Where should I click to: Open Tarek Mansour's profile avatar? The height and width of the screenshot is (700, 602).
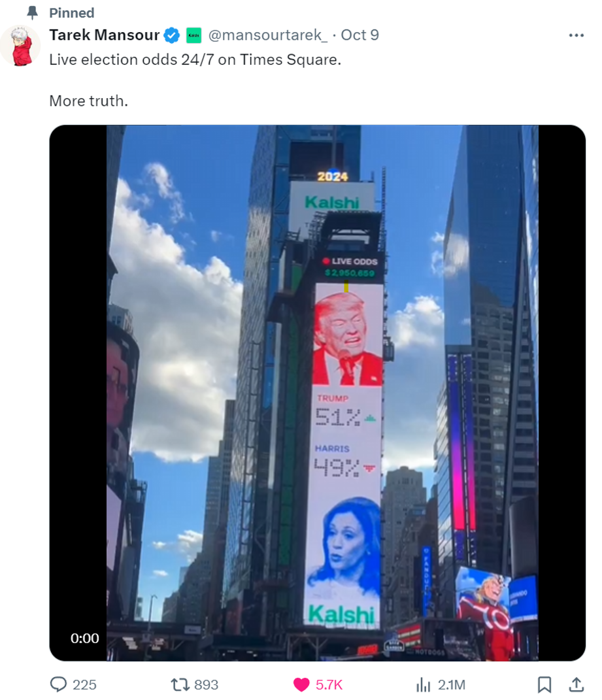tap(20, 46)
